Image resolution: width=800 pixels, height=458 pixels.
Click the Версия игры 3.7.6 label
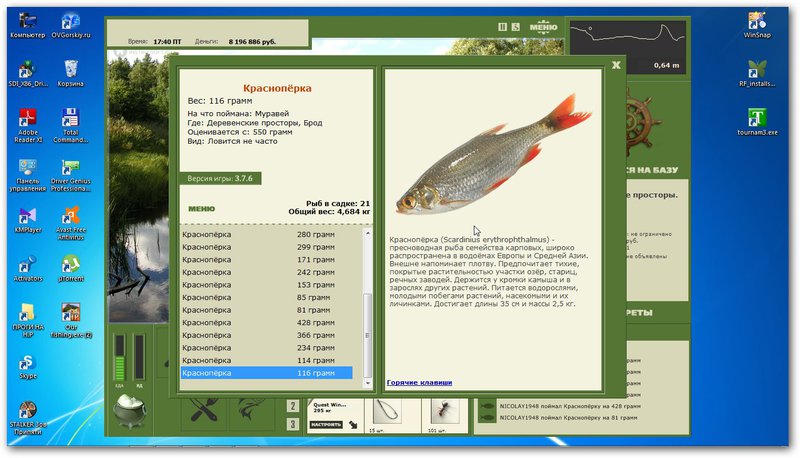click(x=220, y=179)
